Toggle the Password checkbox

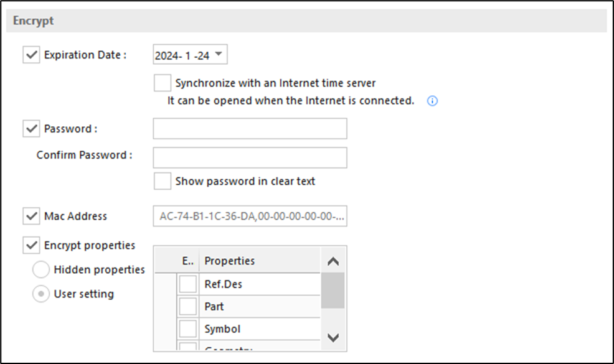(31, 128)
